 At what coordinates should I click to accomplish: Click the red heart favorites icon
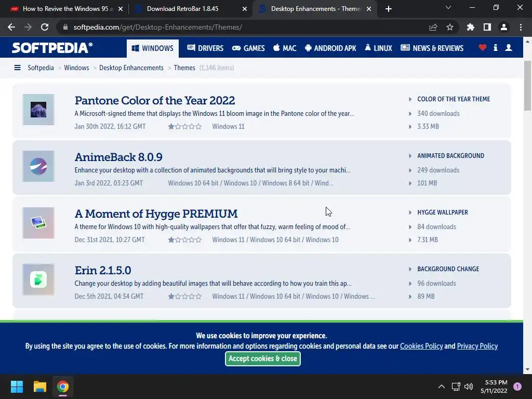[482, 48]
